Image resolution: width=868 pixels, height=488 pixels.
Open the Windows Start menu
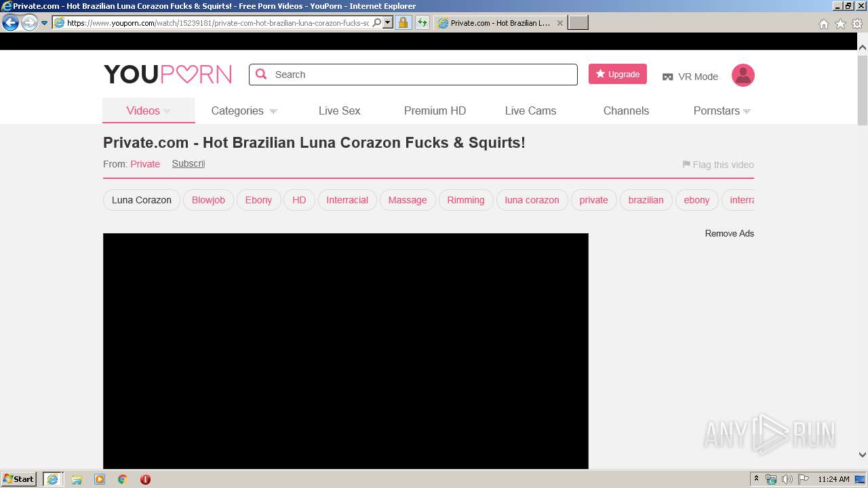(x=19, y=479)
